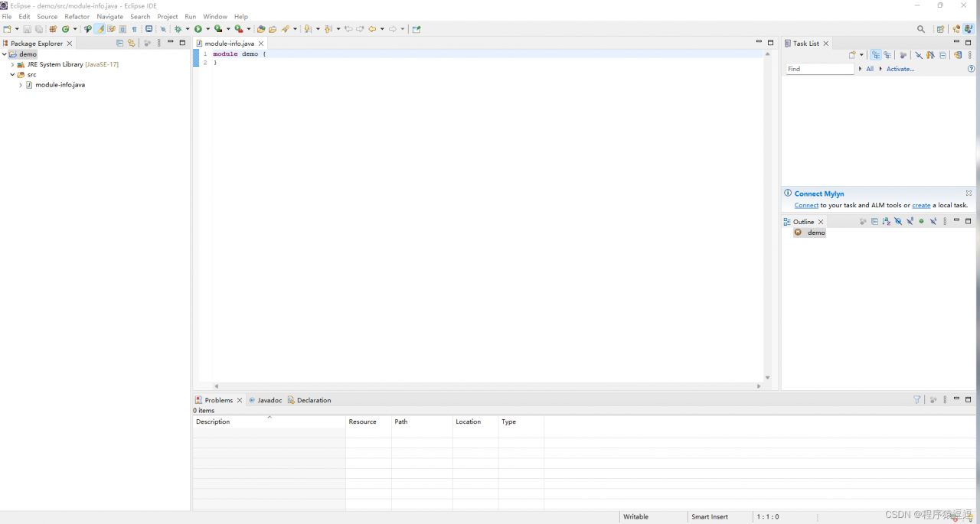Click the green Run play button
Image resolution: width=980 pixels, height=524 pixels.
[198, 29]
